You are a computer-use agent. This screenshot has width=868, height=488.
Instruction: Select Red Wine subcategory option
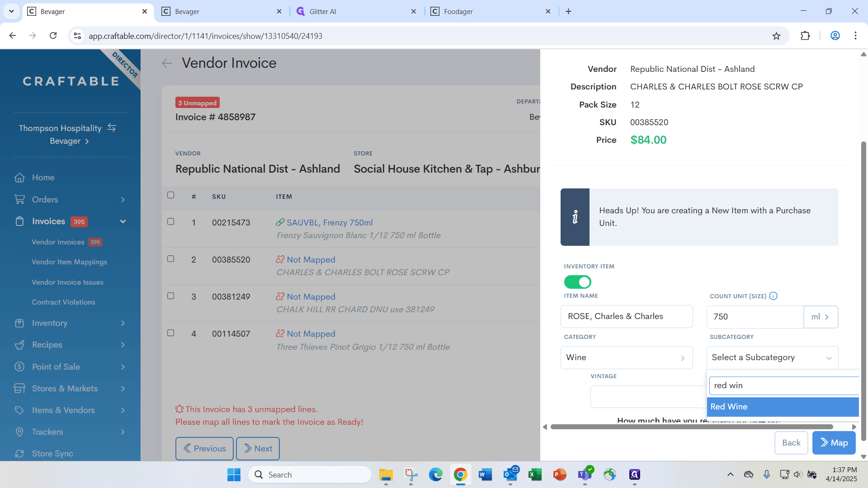click(x=783, y=407)
